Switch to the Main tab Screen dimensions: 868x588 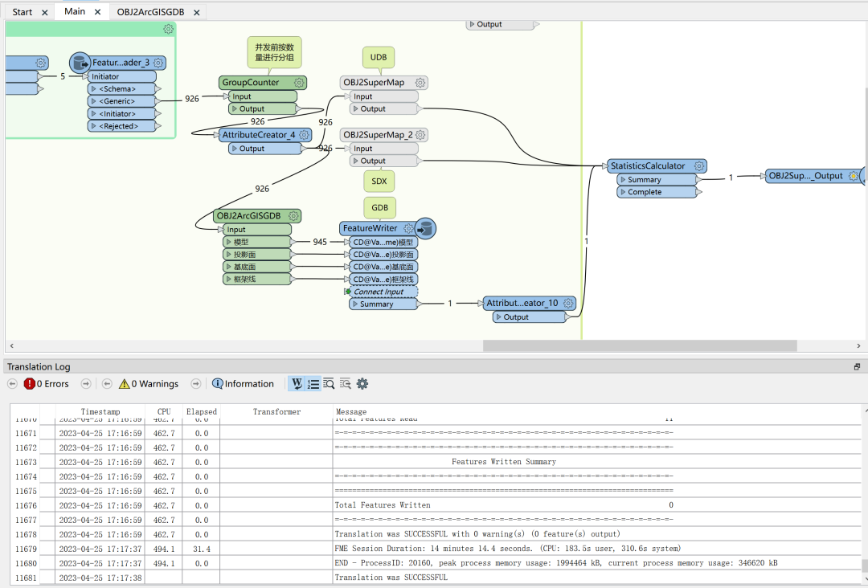click(x=75, y=11)
